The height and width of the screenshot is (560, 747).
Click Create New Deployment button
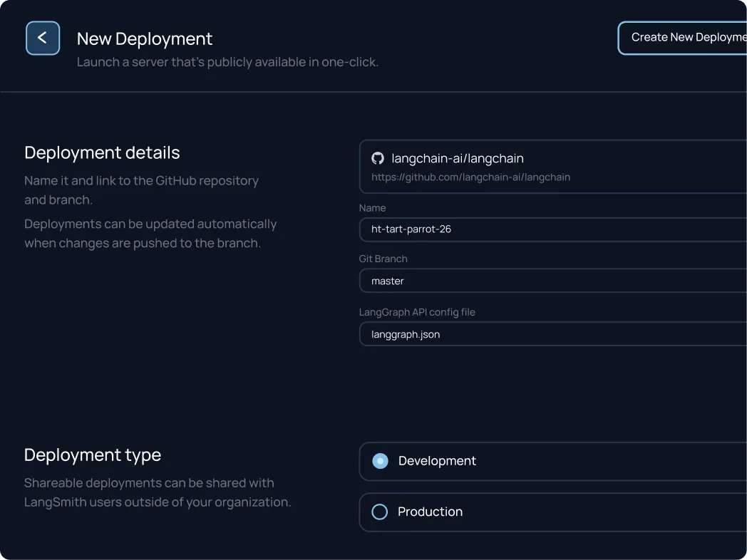pos(682,38)
